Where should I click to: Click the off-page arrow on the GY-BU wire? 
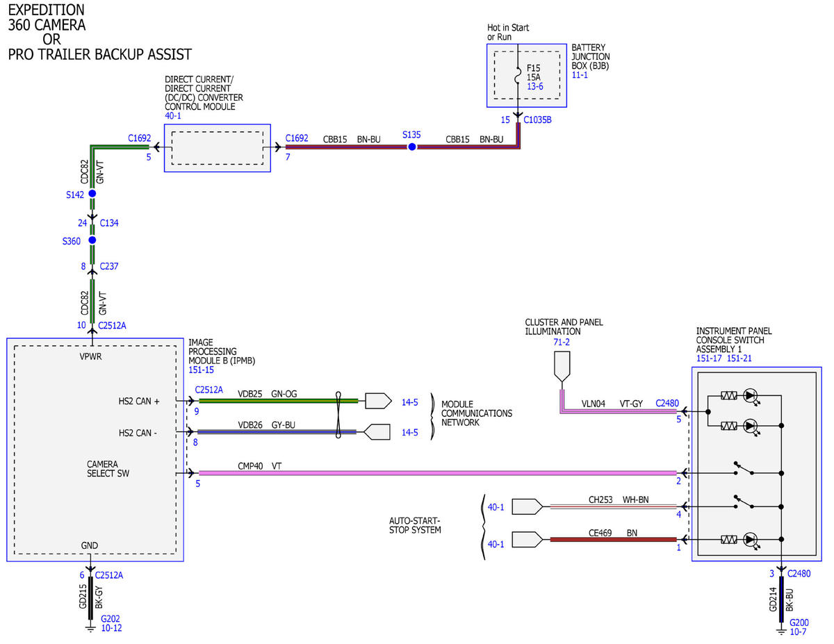pyautogui.click(x=378, y=431)
